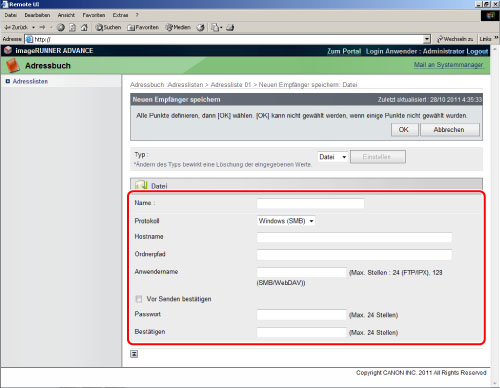This screenshot has width=500, height=388.
Task: Click the Name input field
Action: (x=310, y=203)
